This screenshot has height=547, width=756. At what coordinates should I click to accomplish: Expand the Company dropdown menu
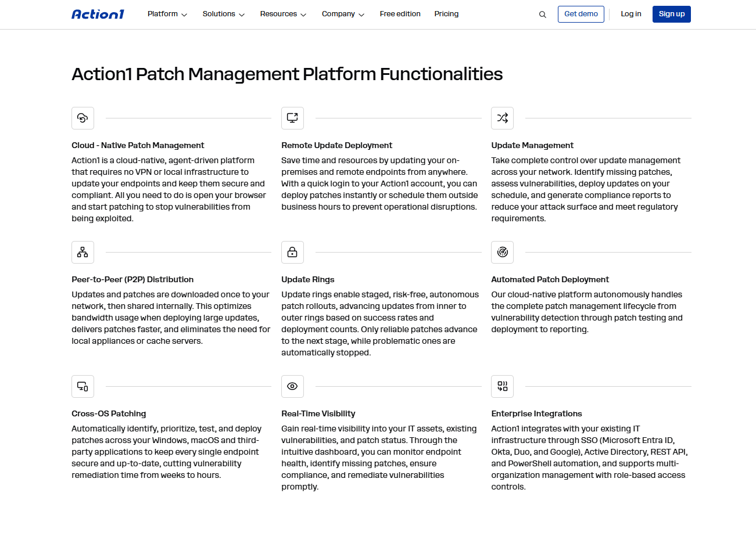[343, 14]
